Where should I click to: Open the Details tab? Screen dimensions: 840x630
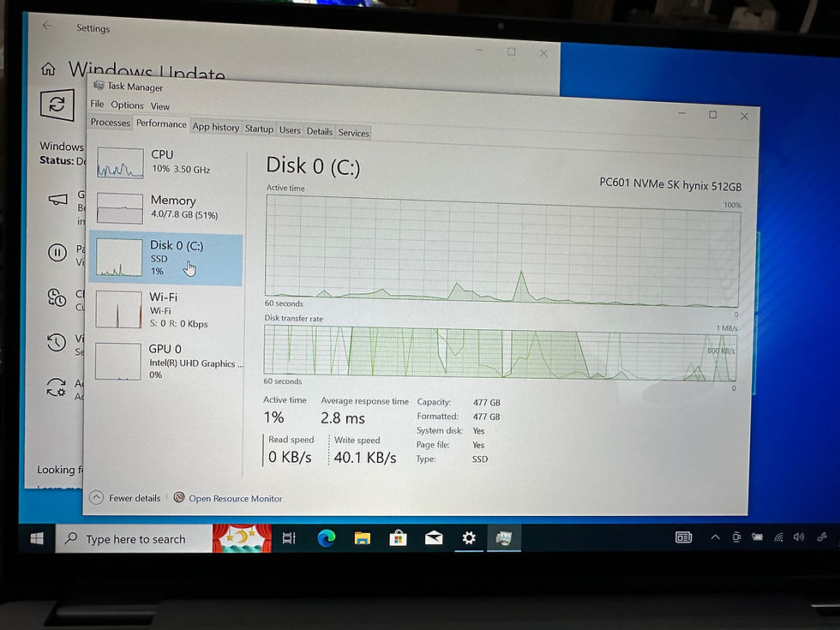(320, 131)
